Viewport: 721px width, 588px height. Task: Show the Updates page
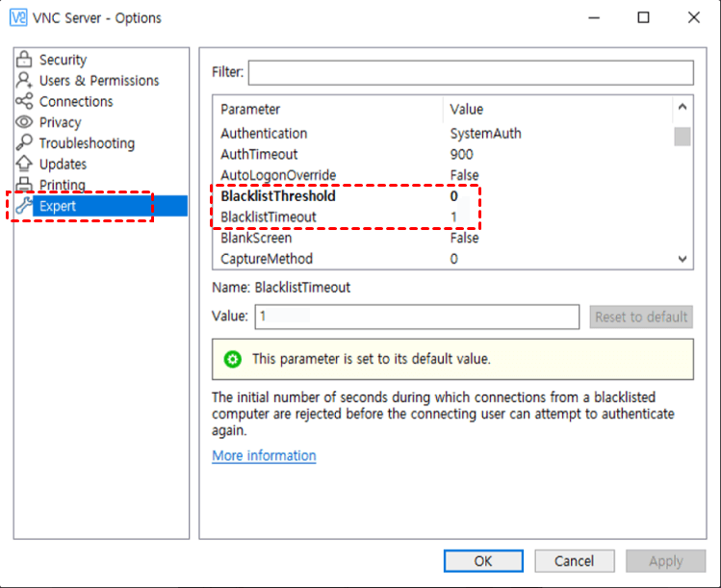point(63,165)
